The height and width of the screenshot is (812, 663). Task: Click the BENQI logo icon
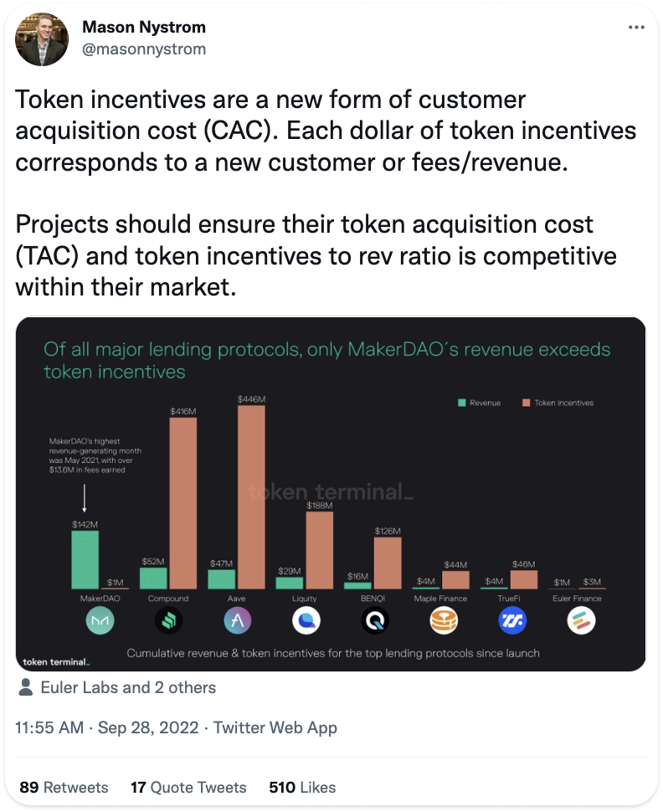tap(374, 620)
